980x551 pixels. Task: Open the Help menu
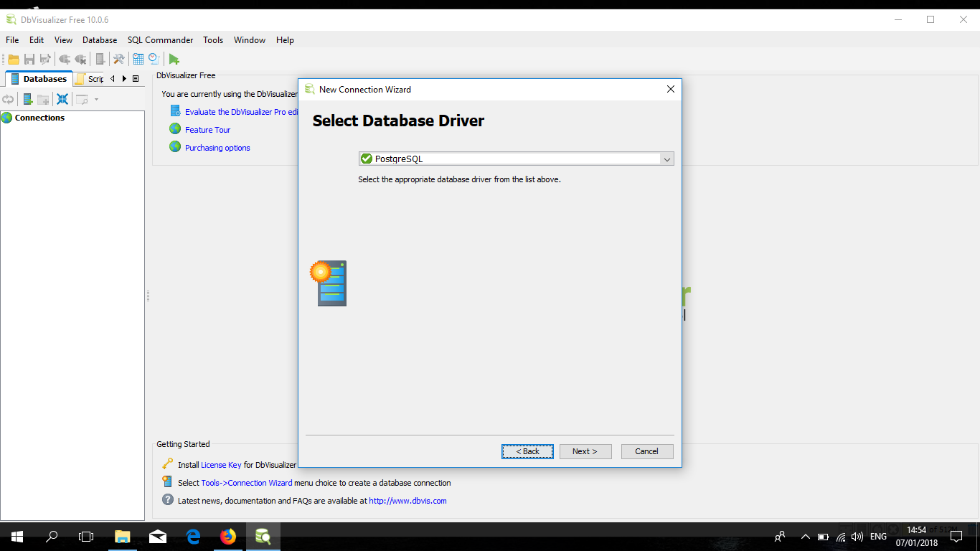coord(285,40)
